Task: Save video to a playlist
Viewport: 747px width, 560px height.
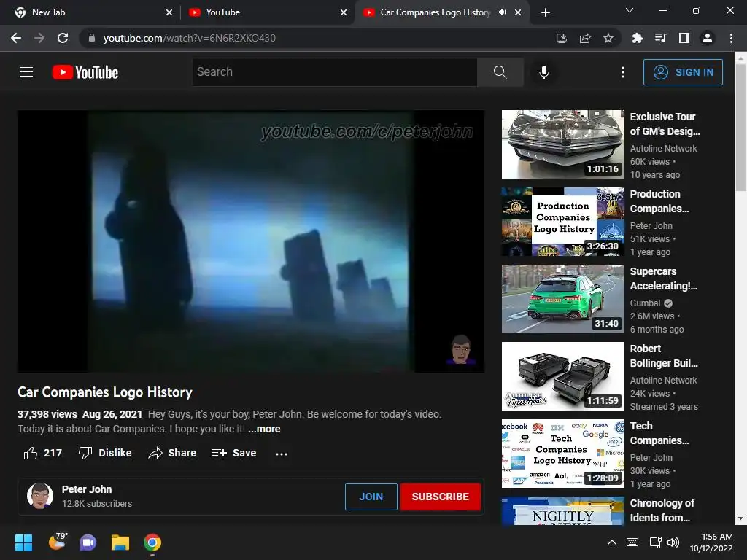Action: pyautogui.click(x=234, y=453)
